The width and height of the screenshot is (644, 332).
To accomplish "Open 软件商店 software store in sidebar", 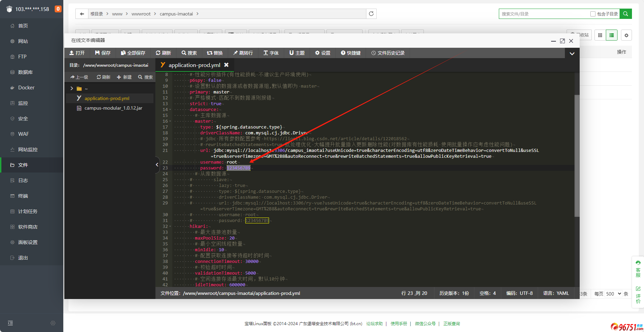I will pyautogui.click(x=32, y=227).
